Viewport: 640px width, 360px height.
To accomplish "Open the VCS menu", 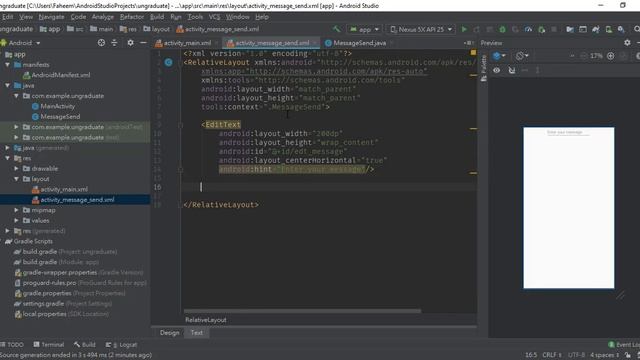I will pos(214,17).
